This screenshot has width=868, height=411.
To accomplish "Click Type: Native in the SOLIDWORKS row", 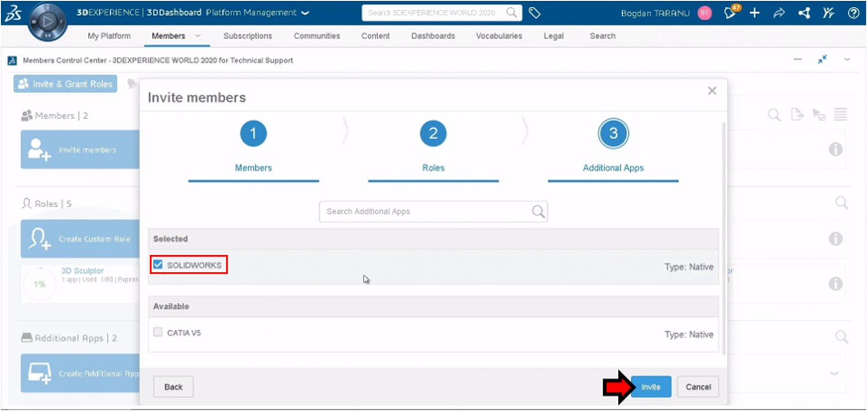I will (x=689, y=267).
